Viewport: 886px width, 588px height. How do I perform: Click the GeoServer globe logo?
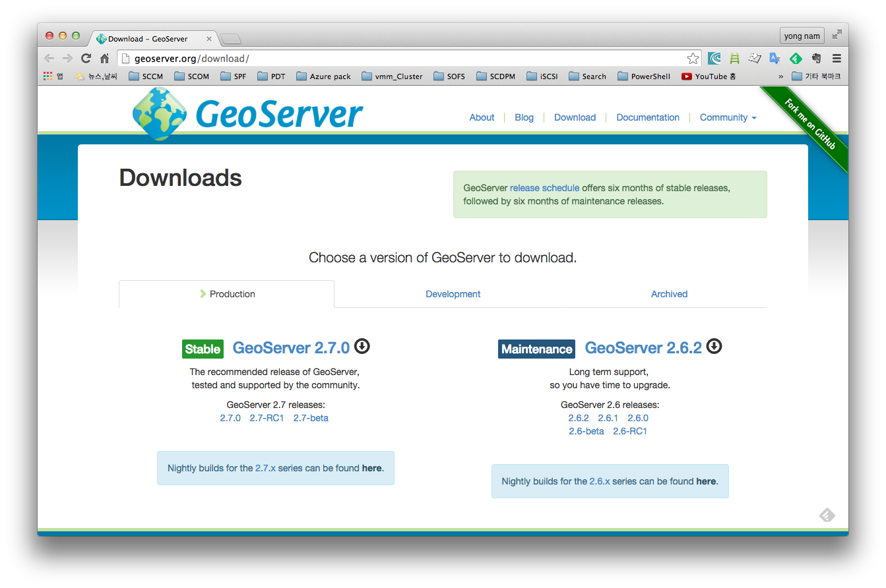pyautogui.click(x=160, y=113)
